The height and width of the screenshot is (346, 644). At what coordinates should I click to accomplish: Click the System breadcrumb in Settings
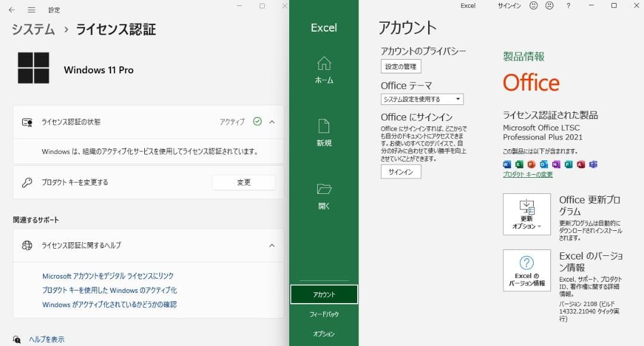33,30
